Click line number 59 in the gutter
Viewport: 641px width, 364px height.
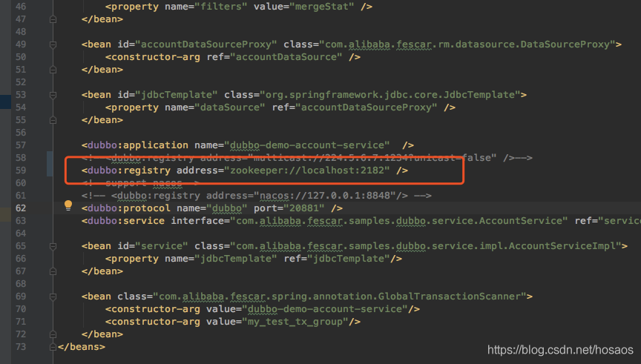[21, 171]
